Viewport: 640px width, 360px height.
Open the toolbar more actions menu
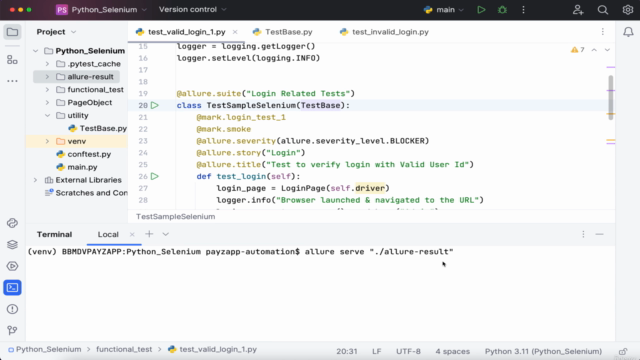click(523, 9)
